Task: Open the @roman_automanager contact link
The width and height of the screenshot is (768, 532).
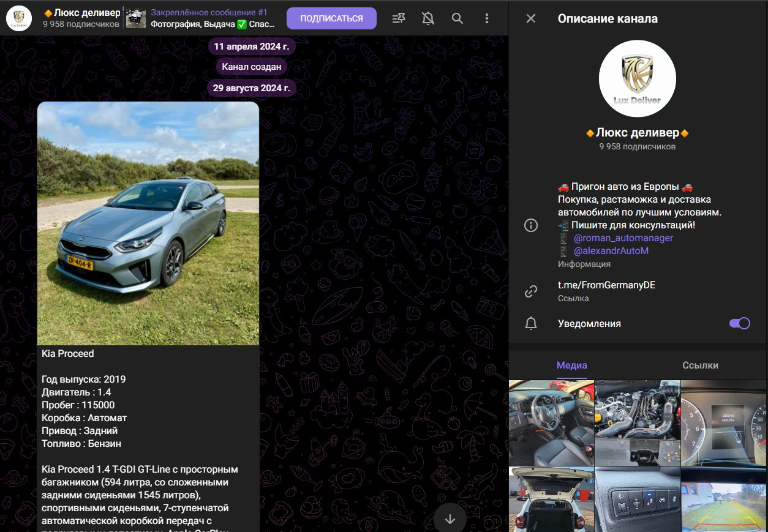Action: (x=623, y=238)
